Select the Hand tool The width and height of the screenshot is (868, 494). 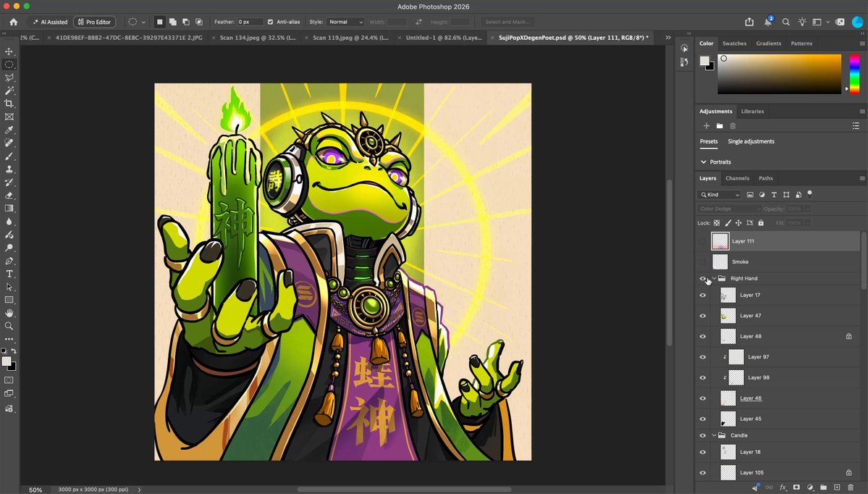coord(9,313)
